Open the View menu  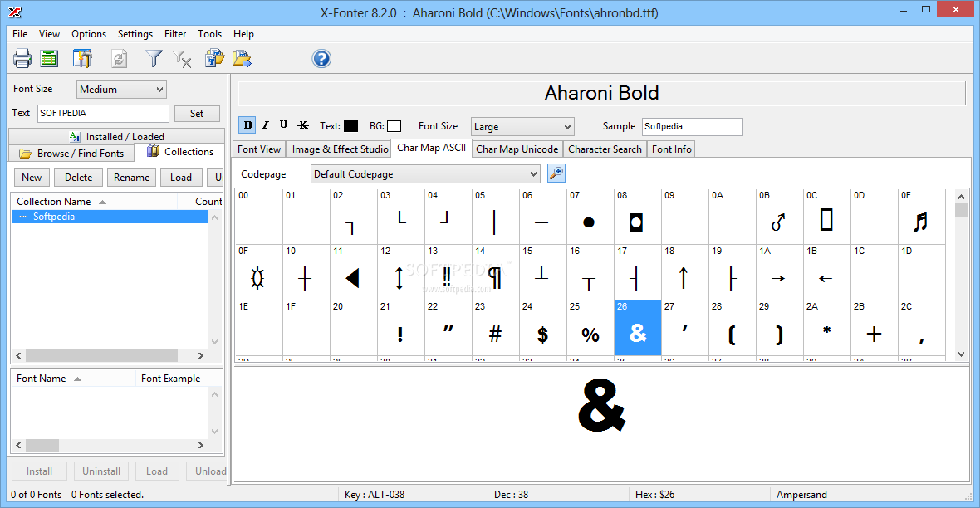point(49,34)
